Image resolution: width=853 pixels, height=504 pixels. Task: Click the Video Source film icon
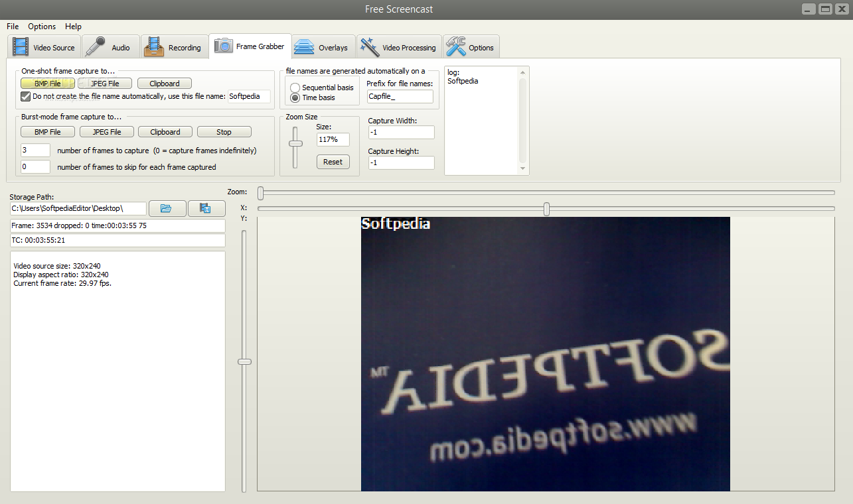pos(21,46)
